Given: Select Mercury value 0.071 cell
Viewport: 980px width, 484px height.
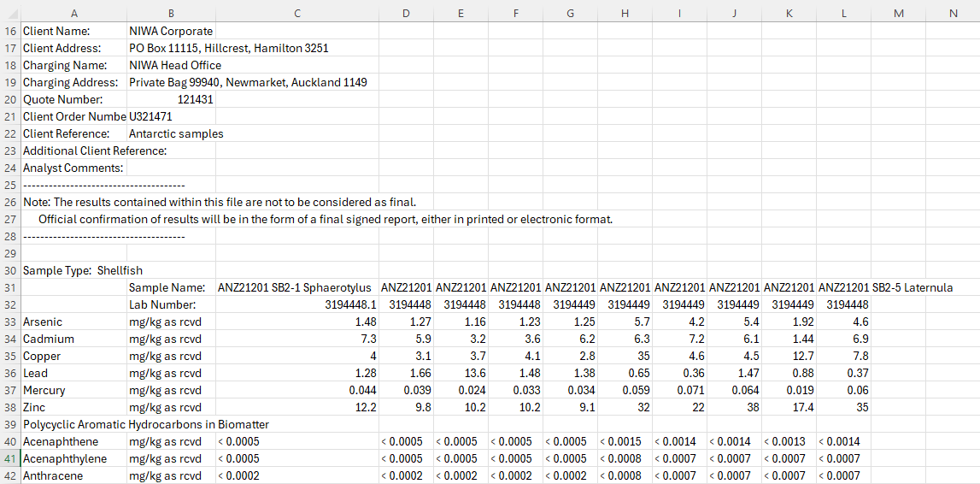Looking at the screenshot, I should pos(680,390).
